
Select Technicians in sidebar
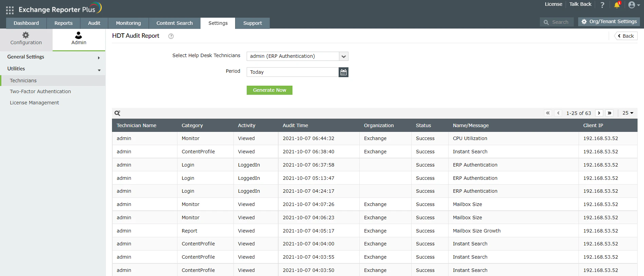tap(53, 81)
